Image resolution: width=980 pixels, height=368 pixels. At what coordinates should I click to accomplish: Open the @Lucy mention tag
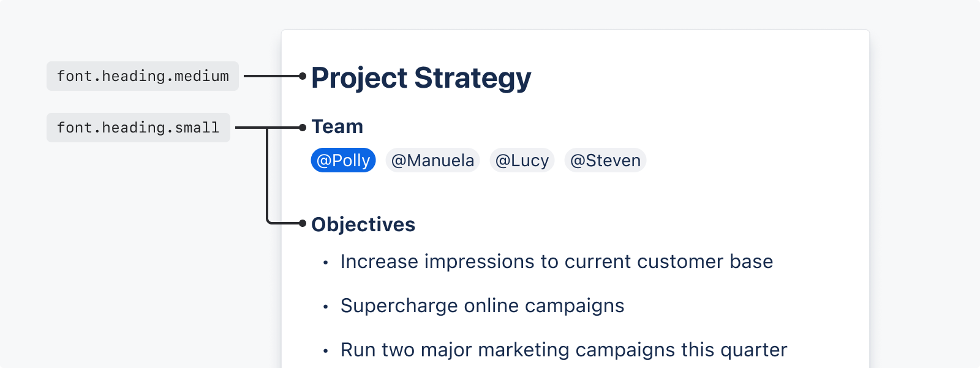522,160
